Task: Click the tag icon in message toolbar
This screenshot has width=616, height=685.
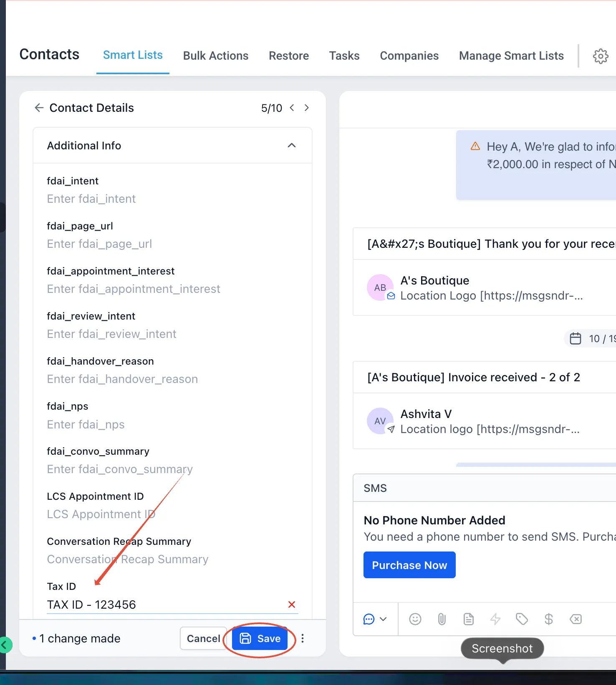Action: [x=522, y=619]
